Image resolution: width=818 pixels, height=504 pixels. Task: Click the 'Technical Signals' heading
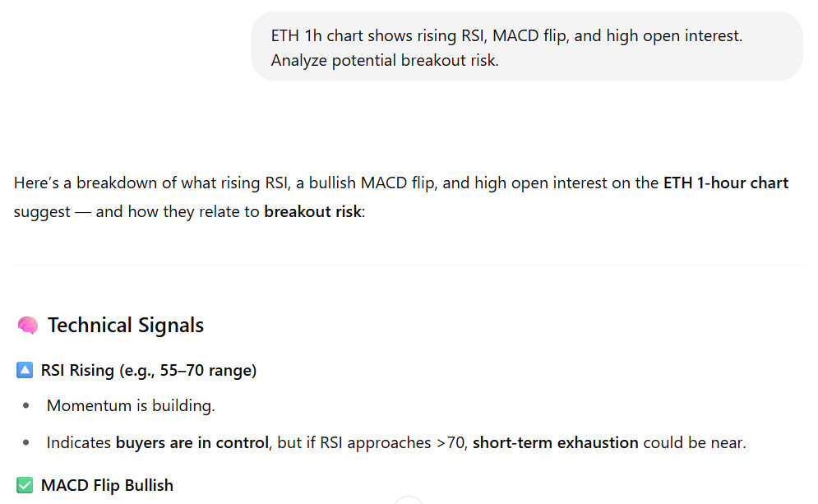point(125,325)
